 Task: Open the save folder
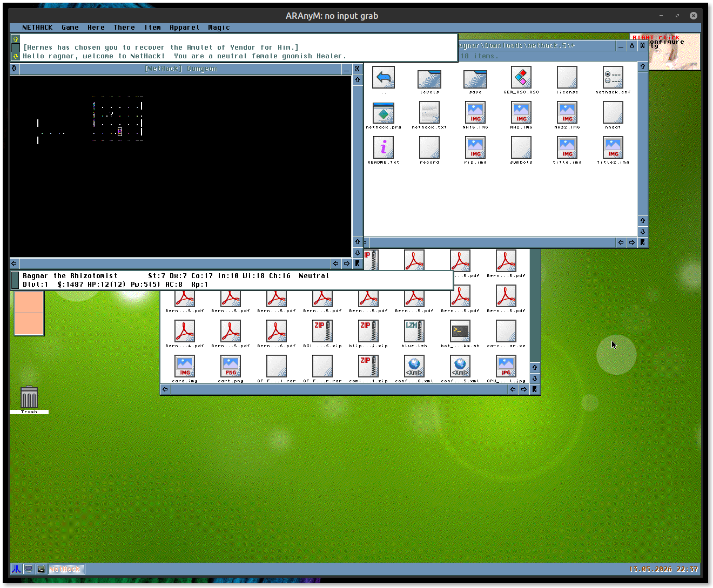[475, 80]
